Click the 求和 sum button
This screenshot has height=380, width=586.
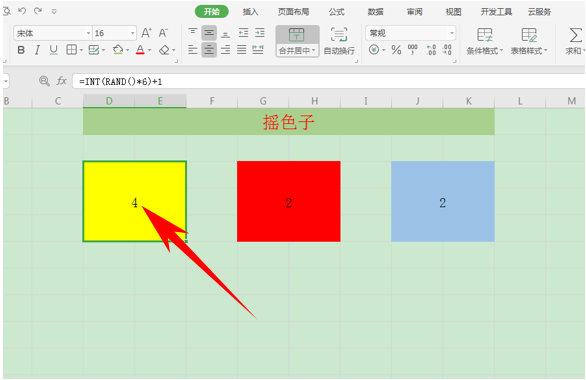point(574,41)
